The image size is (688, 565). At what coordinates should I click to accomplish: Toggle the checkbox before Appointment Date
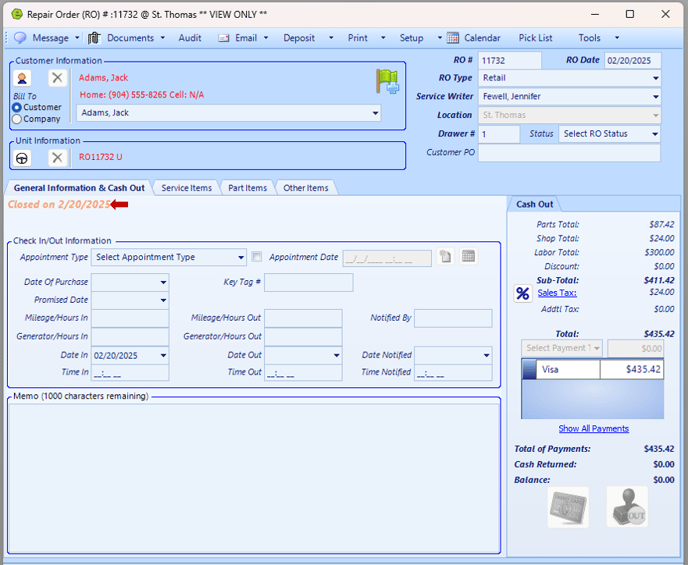[x=257, y=257]
